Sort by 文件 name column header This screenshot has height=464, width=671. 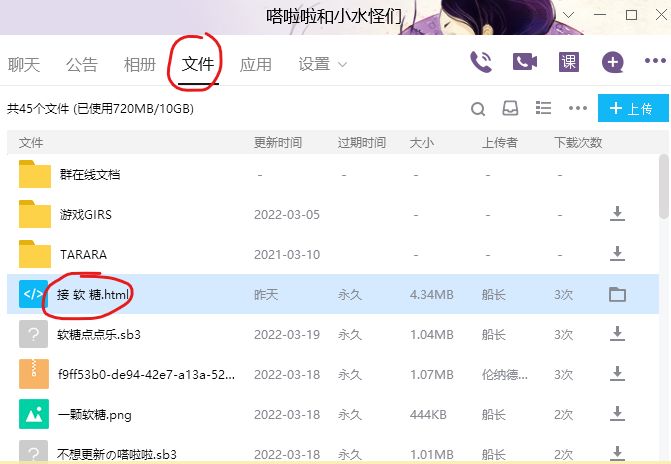click(31, 143)
